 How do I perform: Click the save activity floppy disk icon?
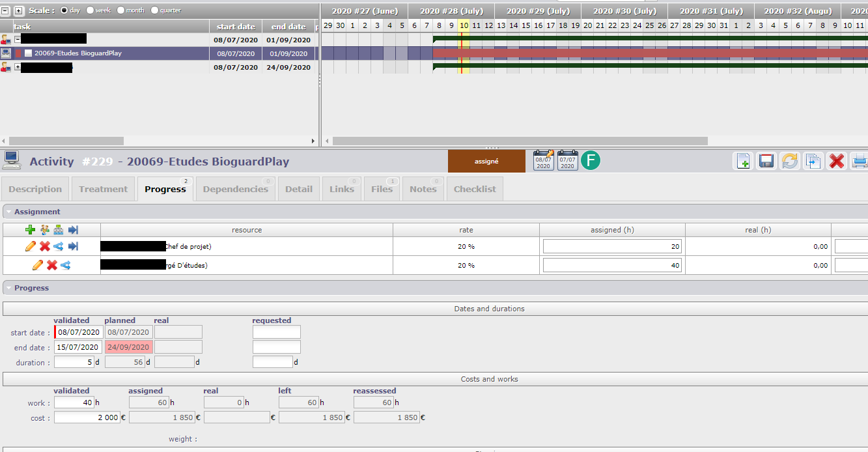coord(766,161)
